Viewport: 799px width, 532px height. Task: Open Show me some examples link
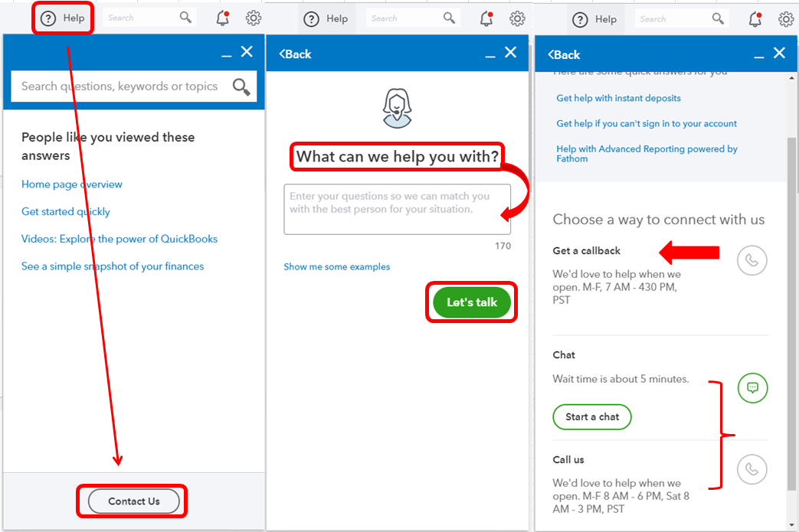click(337, 266)
